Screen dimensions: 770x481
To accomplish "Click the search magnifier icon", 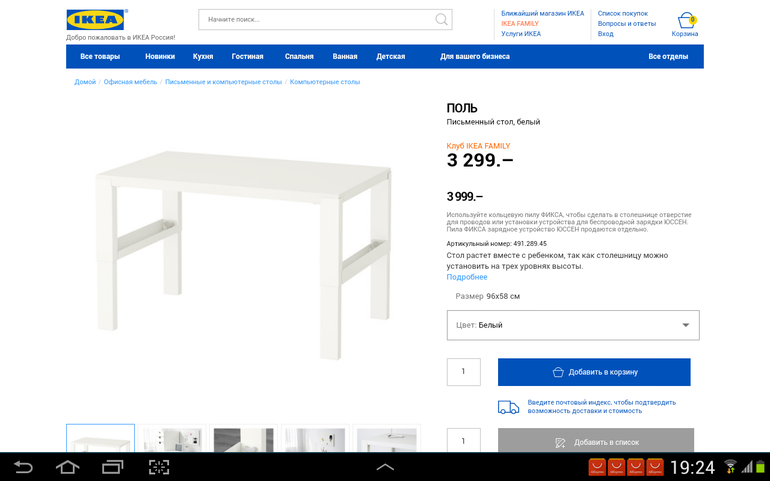I will click(441, 20).
